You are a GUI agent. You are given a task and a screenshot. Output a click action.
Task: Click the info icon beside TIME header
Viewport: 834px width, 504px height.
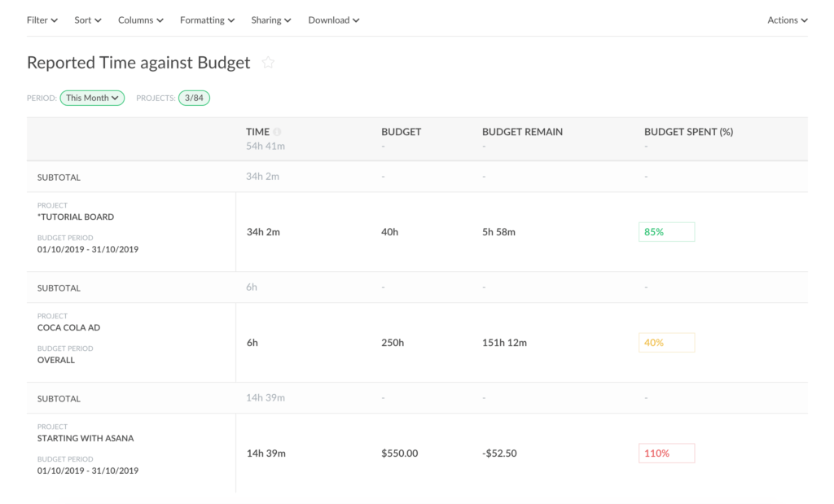coord(277,130)
